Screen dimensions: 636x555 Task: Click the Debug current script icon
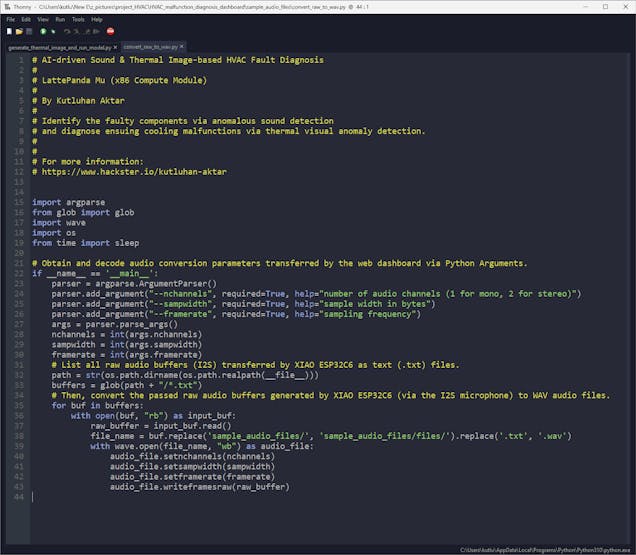pyautogui.click(x=53, y=31)
